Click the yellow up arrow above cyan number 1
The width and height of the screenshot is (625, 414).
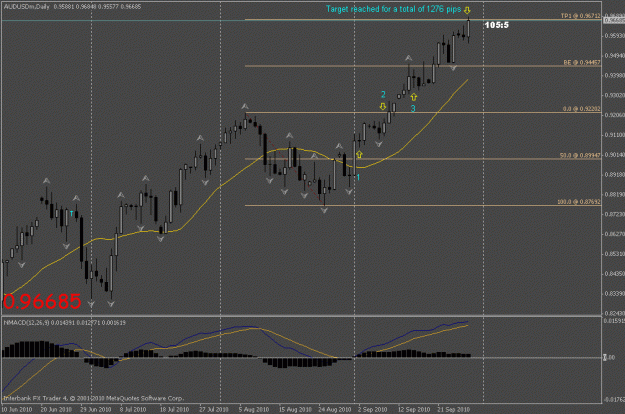pyautogui.click(x=359, y=154)
